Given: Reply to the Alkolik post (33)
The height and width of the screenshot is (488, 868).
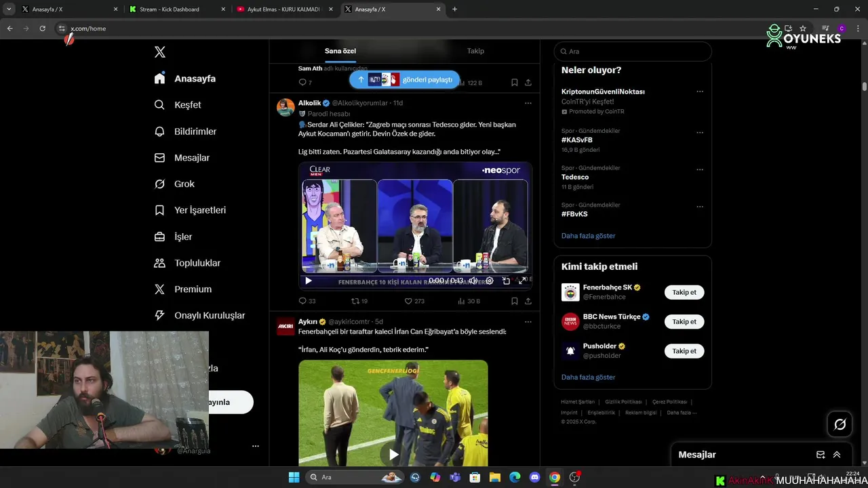Looking at the screenshot, I should coord(307,301).
